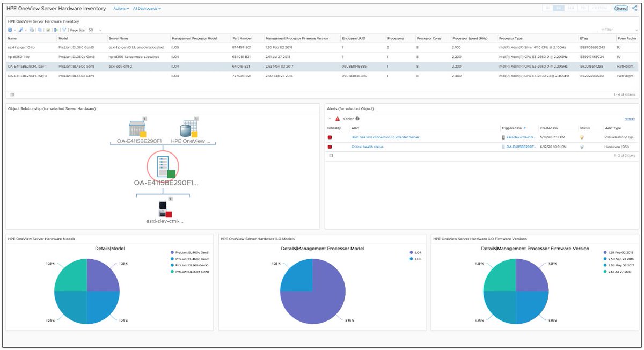Sort by Processor Cores column header
The width and height of the screenshot is (644, 350).
(429, 39)
